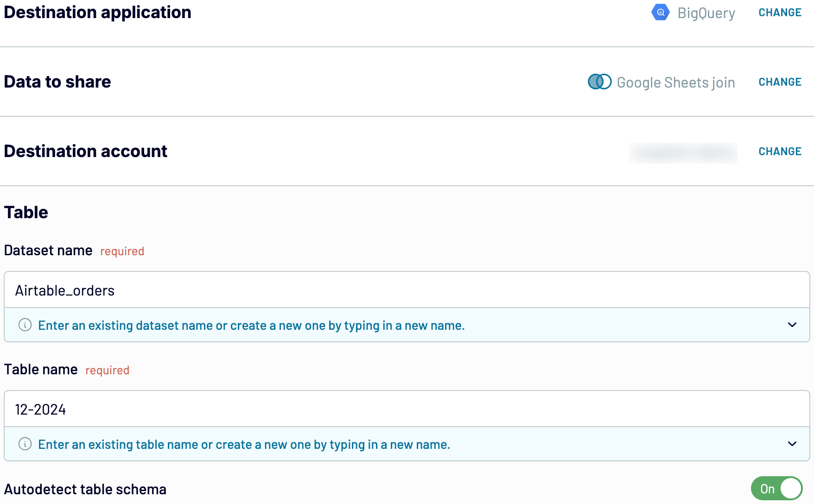This screenshot has width=814, height=504.
Task: Click the Google Sheets join label
Action: coord(675,82)
